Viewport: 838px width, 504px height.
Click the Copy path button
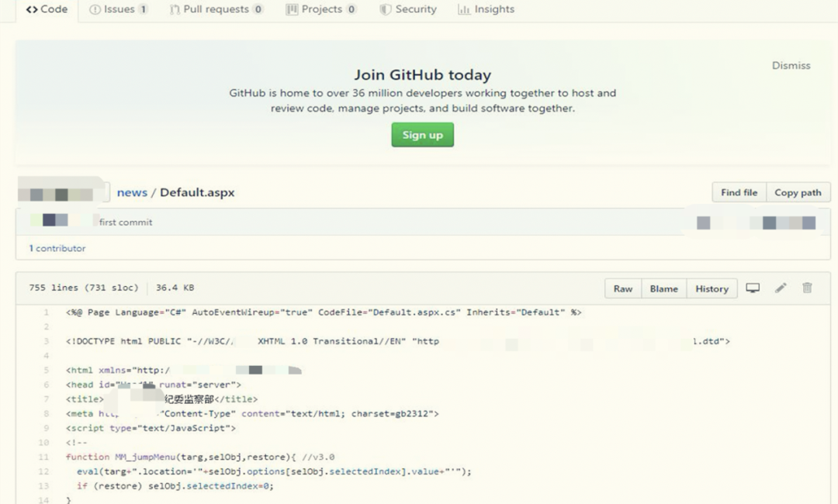pos(798,192)
